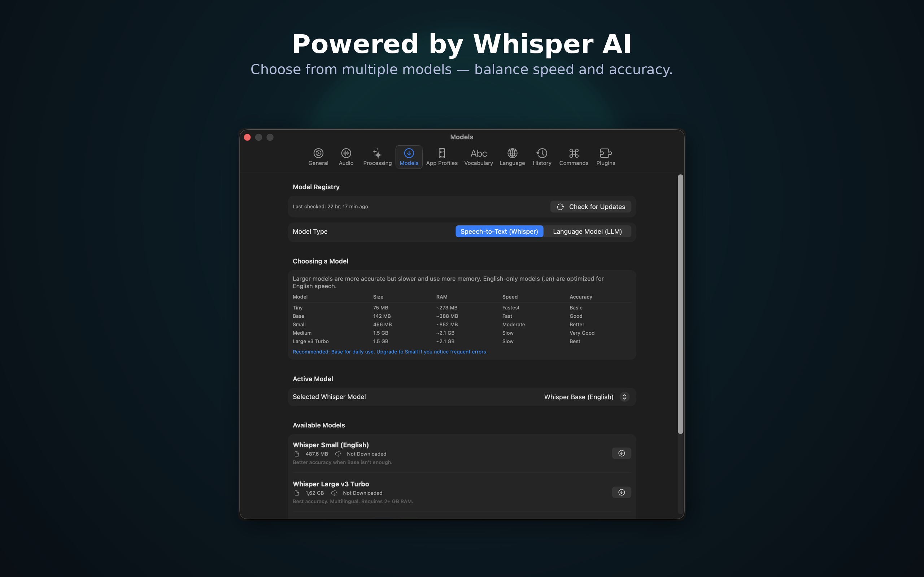Open the General settings icon

(318, 157)
